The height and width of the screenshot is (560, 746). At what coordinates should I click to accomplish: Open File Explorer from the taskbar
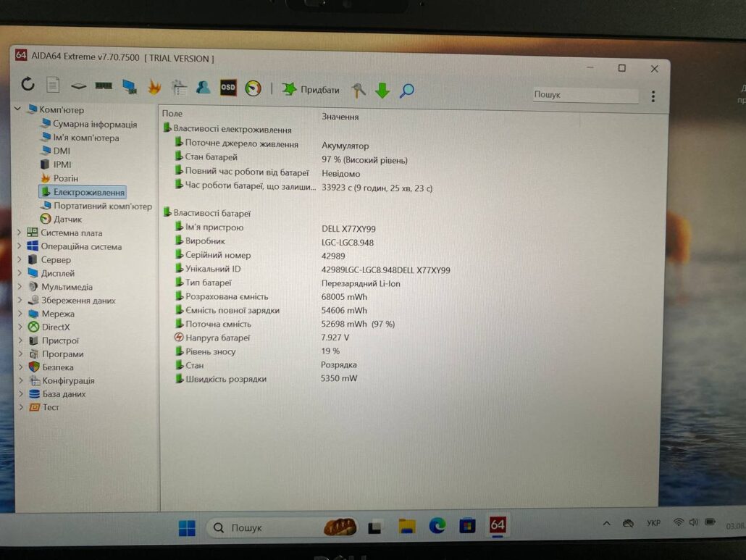point(407,527)
